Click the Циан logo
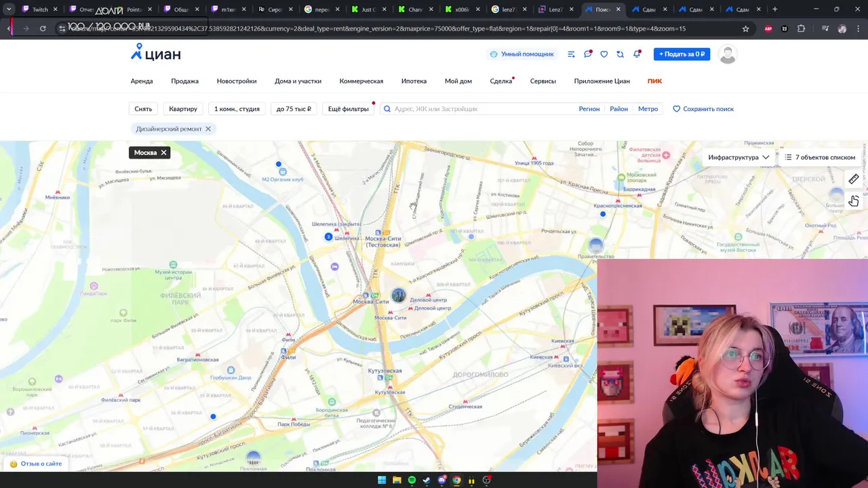The image size is (868, 488). click(156, 53)
